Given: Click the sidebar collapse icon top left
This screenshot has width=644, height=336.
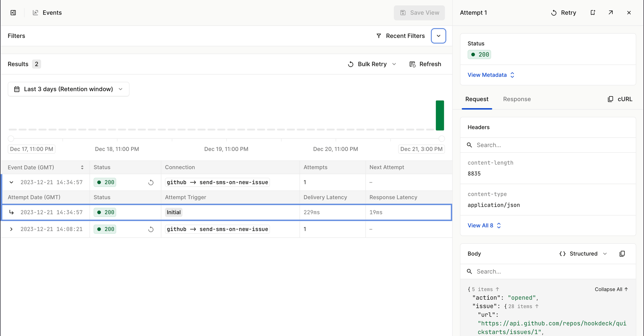Looking at the screenshot, I should (13, 13).
